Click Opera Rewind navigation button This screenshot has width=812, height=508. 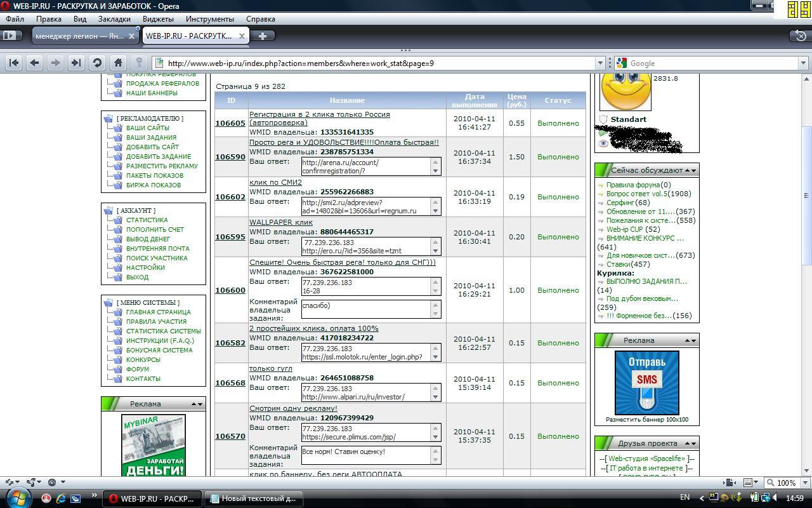tap(14, 63)
